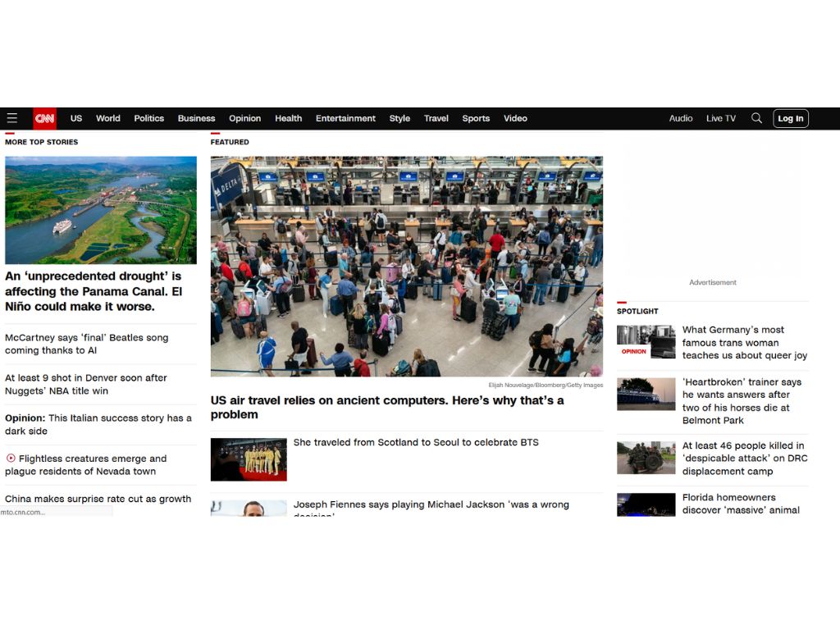Viewport: 840px width, 630px height.
Task: Read the Belmont Park horse trainer story
Action: (742, 395)
